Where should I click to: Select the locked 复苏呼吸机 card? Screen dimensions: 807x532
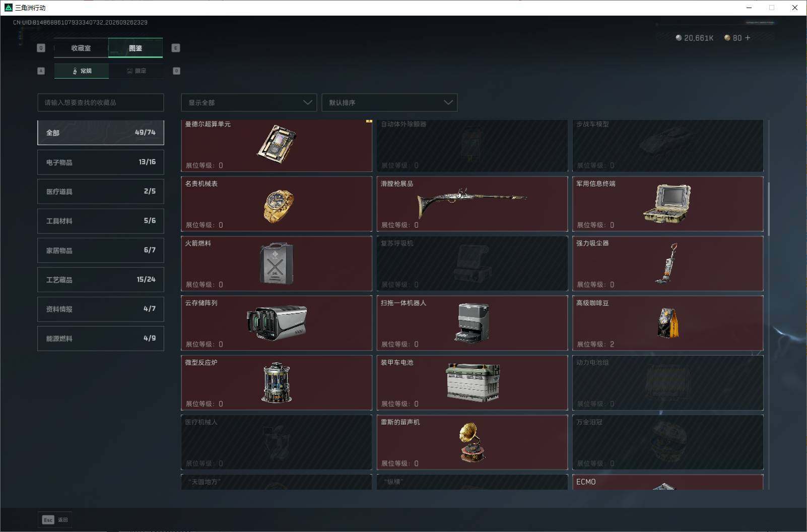(472, 263)
